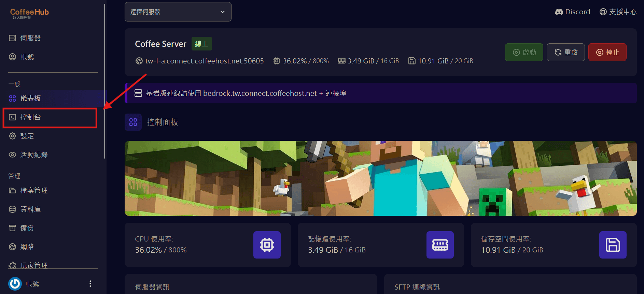Click the Coffee Server title
Image resolution: width=644 pixels, height=294 pixels.
point(161,44)
